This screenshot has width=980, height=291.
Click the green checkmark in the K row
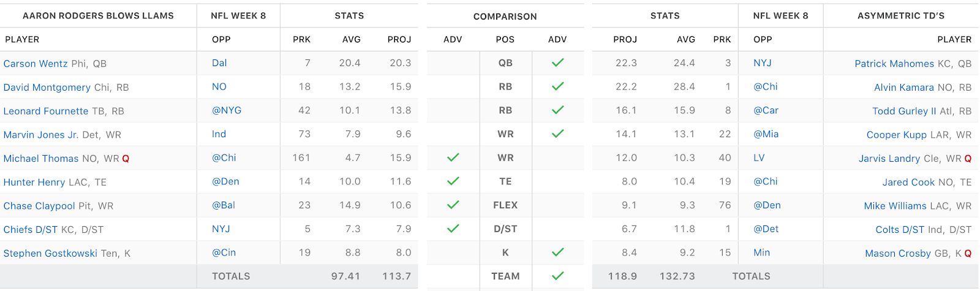[x=557, y=252]
